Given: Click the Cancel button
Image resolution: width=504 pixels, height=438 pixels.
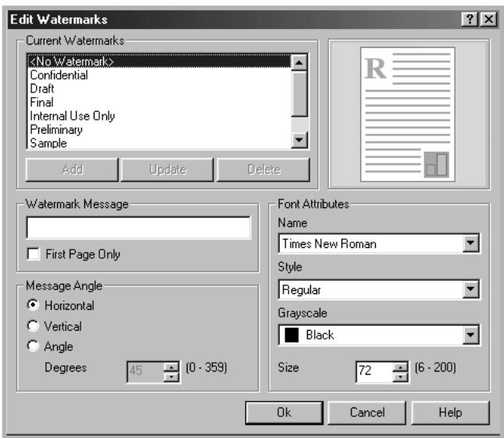Looking at the screenshot, I should point(367,412).
